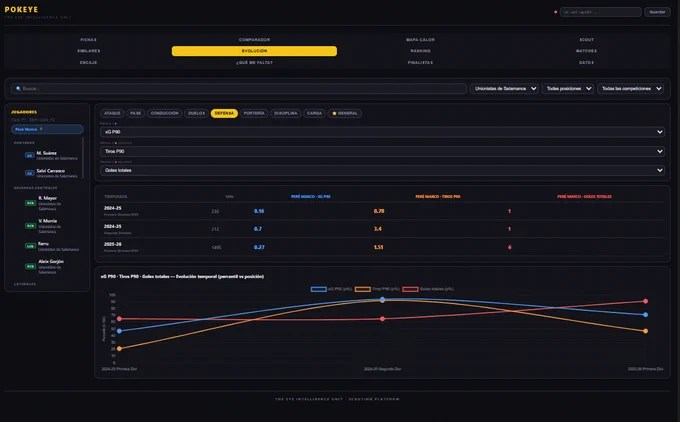Click the 0.27 xG value for 2025-26
This screenshot has height=422, width=680.
[x=259, y=247]
